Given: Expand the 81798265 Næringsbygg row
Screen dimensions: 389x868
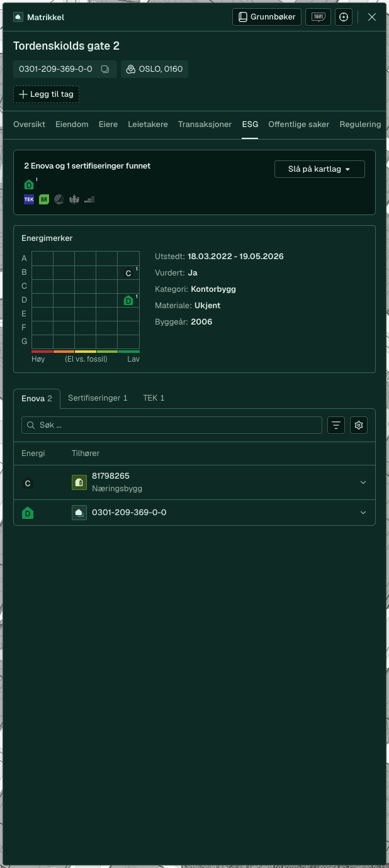Looking at the screenshot, I should (363, 482).
